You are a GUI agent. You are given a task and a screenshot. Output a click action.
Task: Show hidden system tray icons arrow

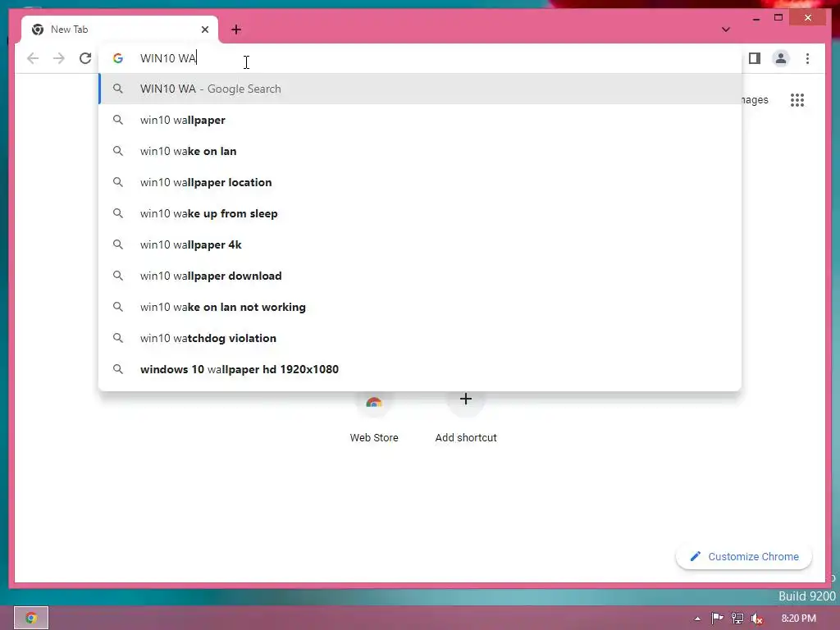697,619
